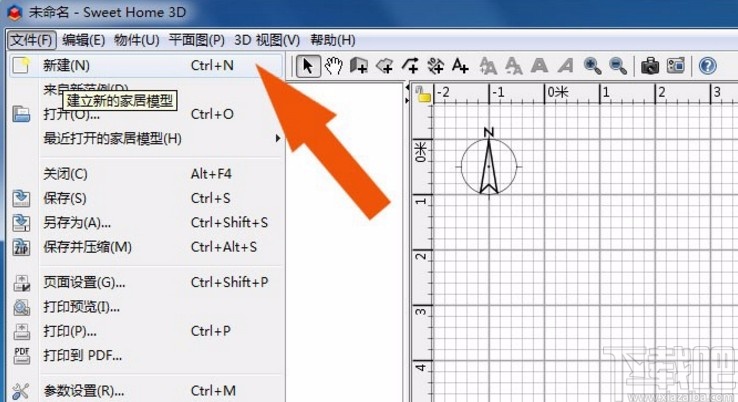Expand 最近打开的家居模型(H) submenu
The height and width of the screenshot is (402, 738).
(146, 138)
